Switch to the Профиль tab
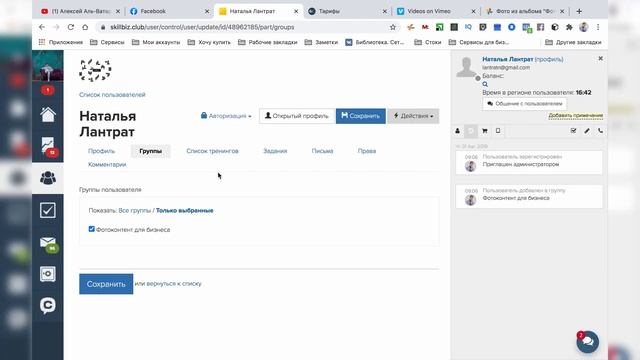640x360 pixels. (102, 151)
